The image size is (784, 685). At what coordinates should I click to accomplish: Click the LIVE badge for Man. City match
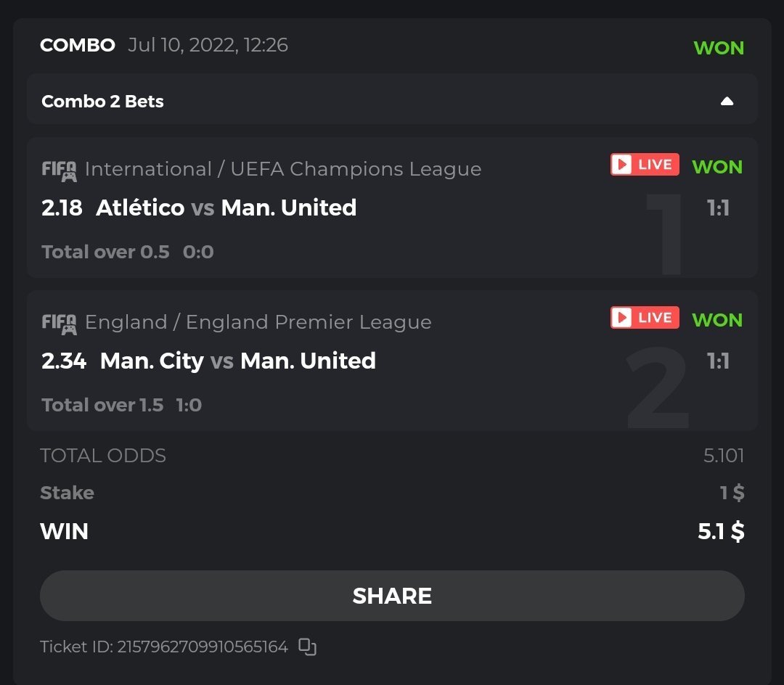click(x=645, y=318)
